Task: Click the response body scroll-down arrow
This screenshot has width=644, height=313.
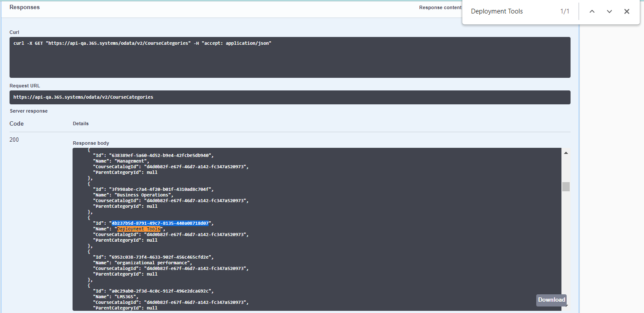Action: click(566, 306)
